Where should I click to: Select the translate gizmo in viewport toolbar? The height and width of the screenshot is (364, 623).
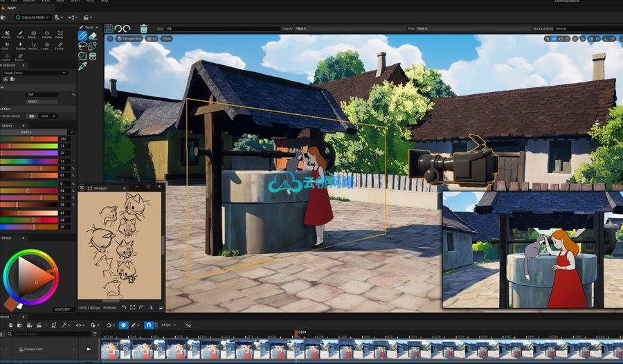(554, 39)
